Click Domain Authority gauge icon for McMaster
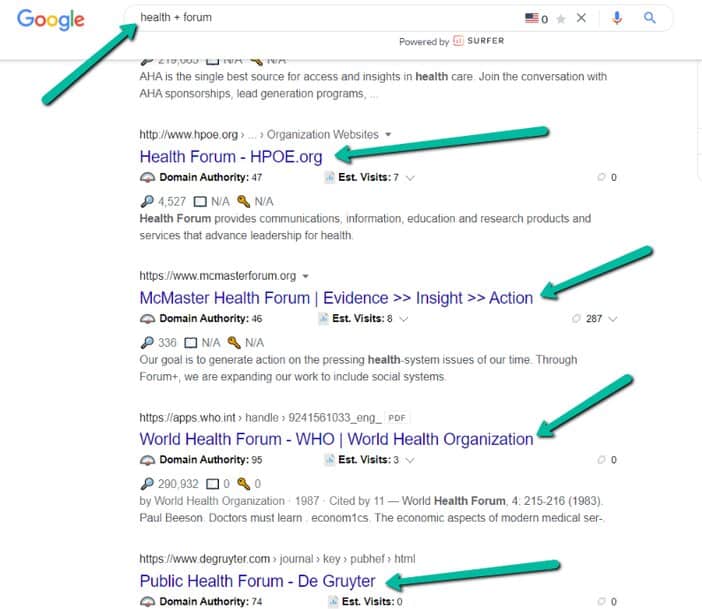This screenshot has height=609, width=702. [x=147, y=319]
